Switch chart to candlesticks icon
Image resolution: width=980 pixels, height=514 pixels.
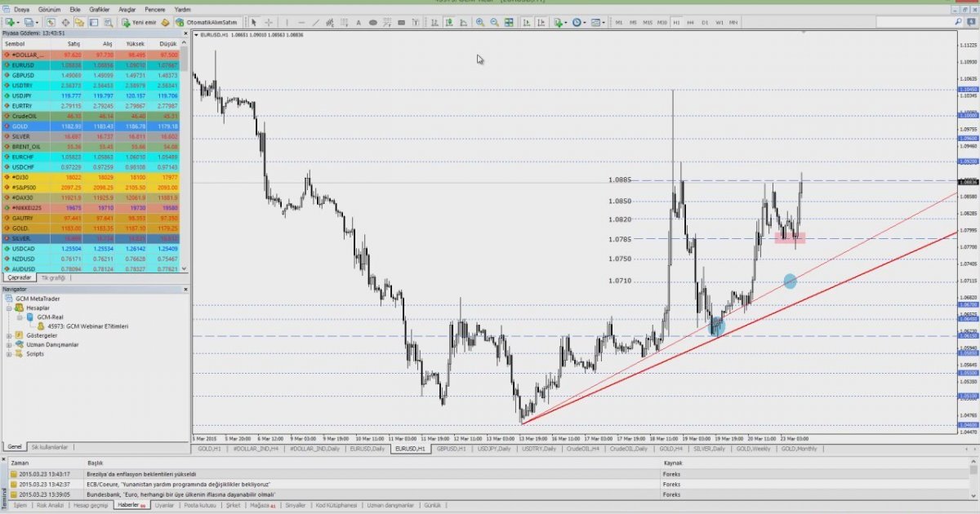449,23
